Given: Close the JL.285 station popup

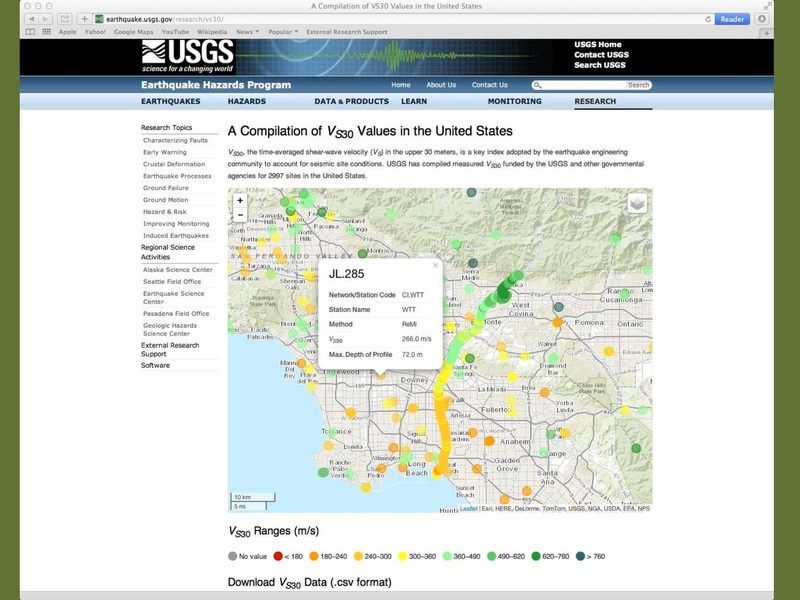Looking at the screenshot, I should (x=435, y=266).
